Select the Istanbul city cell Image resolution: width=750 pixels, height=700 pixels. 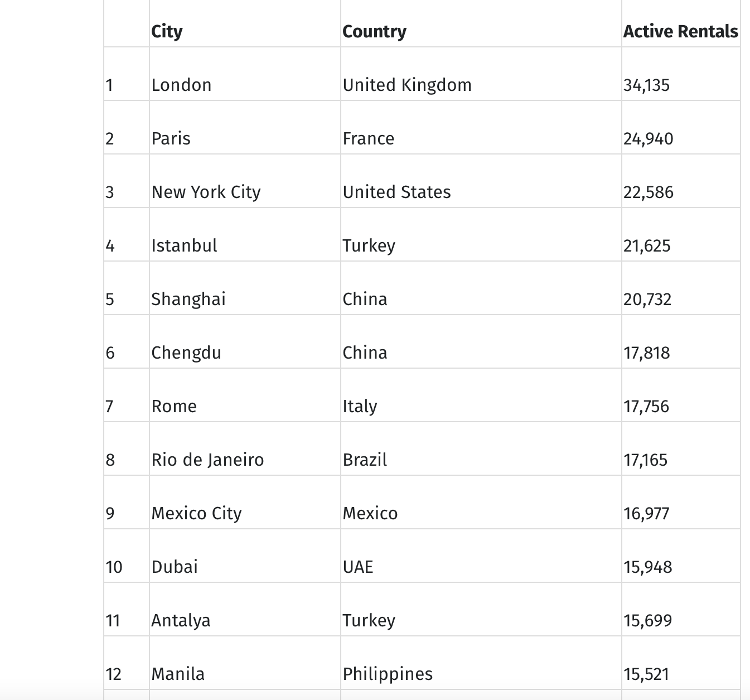(184, 245)
